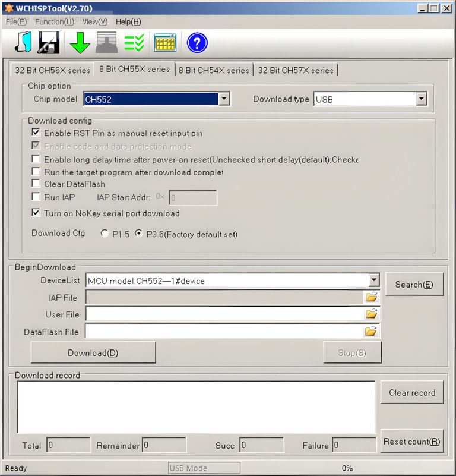Toggle Enable code and data protection checkbox
Viewport: 456px width, 476px height.
(x=36, y=146)
